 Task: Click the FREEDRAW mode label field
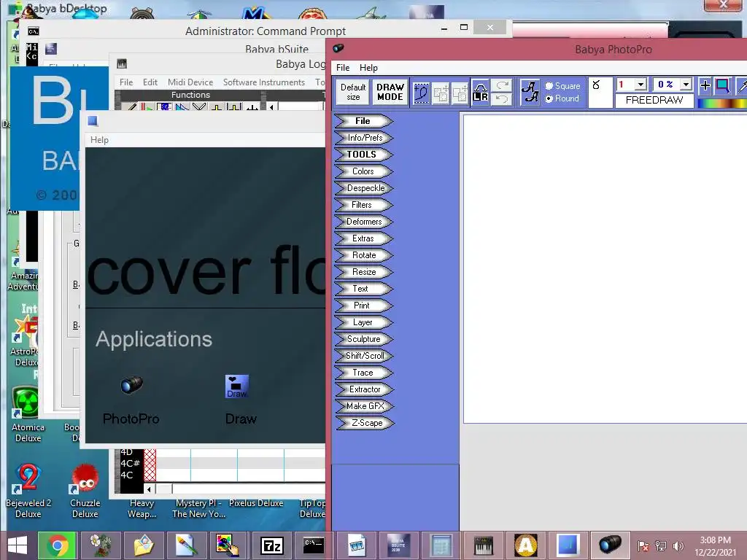(654, 101)
